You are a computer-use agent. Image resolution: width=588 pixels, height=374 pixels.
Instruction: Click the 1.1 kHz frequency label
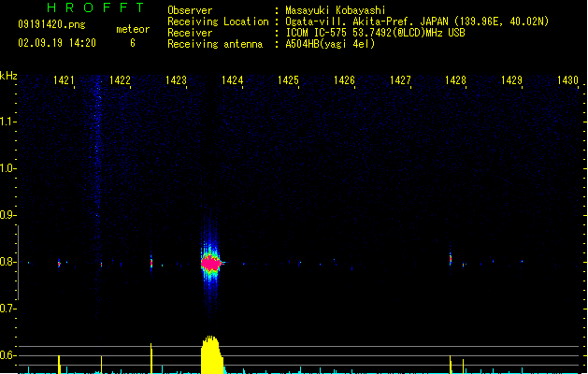pyautogui.click(x=7, y=122)
